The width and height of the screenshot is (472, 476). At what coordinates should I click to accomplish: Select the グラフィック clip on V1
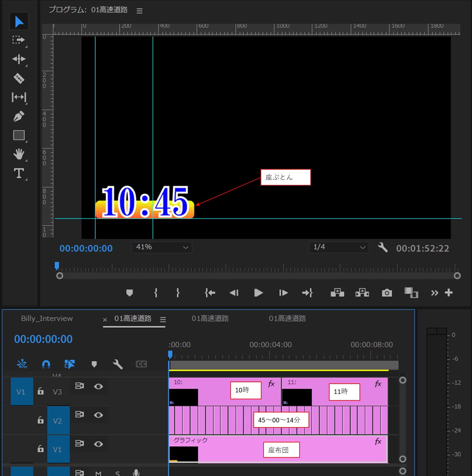pyautogui.click(x=278, y=449)
